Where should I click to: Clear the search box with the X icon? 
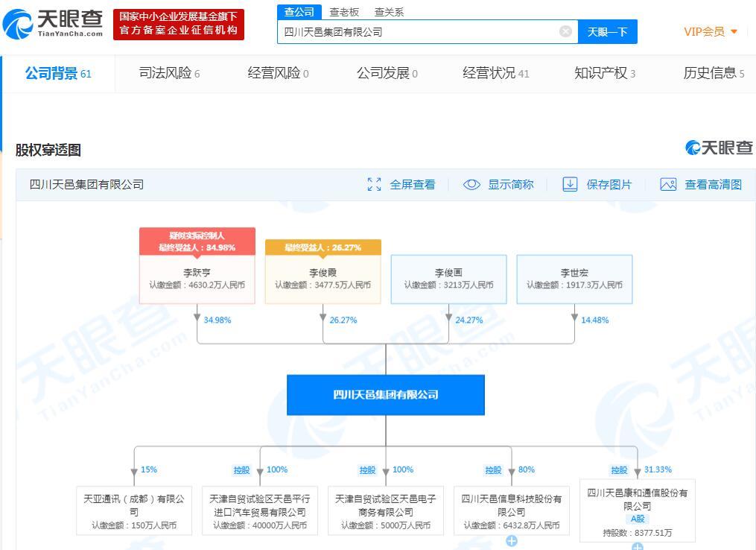click(565, 32)
